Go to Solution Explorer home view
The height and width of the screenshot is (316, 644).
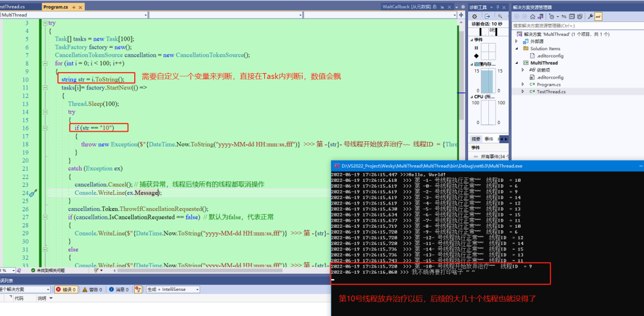532,17
